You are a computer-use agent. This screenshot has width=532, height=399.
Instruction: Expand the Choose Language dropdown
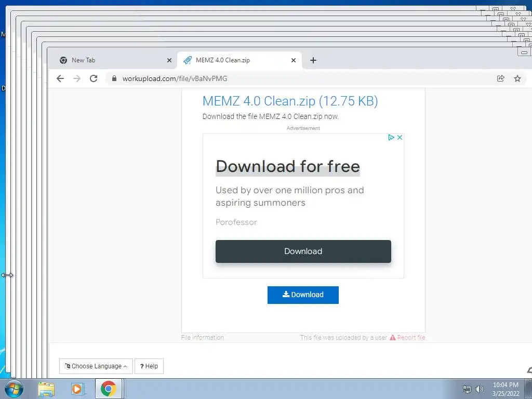point(96,366)
